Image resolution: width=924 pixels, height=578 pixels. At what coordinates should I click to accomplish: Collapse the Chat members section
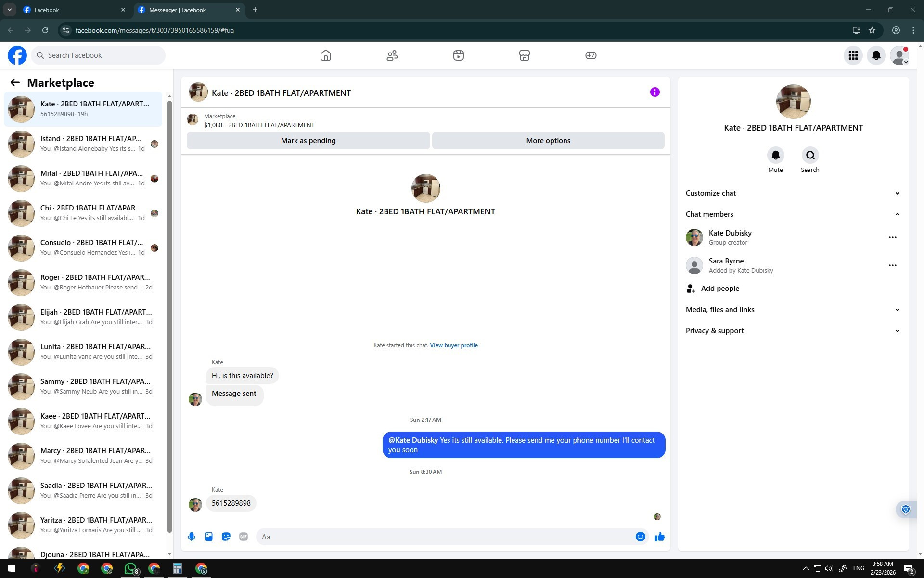tap(794, 214)
